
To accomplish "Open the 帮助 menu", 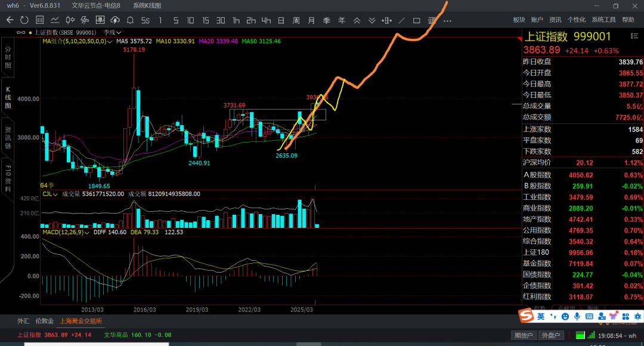I will coord(628,20).
